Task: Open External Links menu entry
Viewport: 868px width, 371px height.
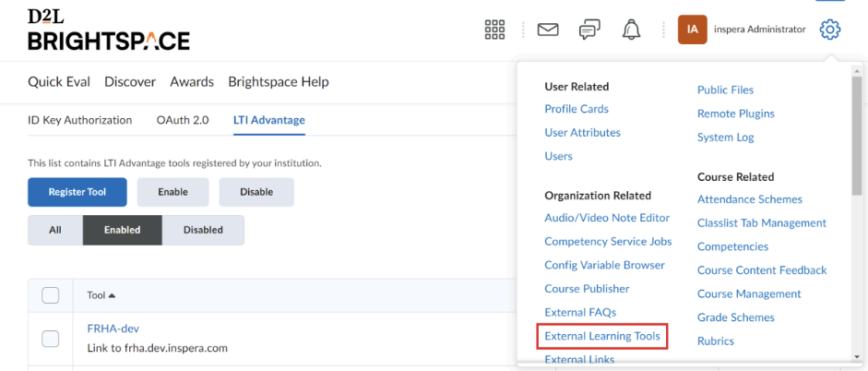Action: [579, 359]
